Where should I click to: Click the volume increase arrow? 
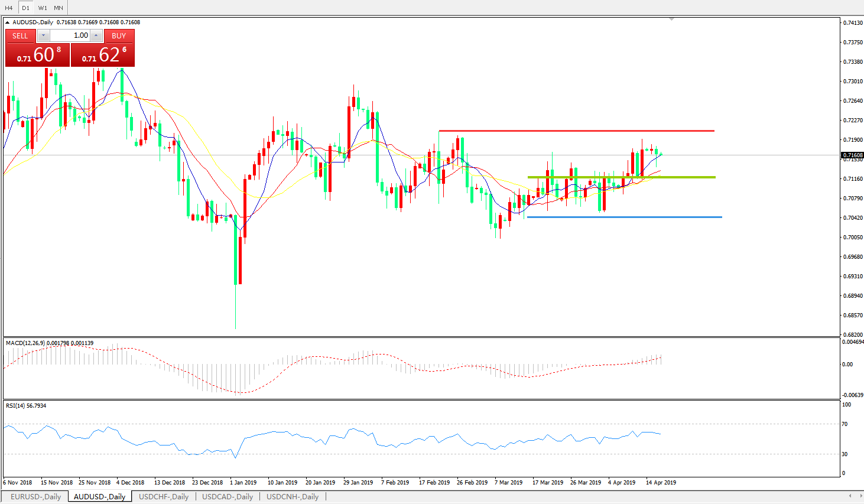(96, 36)
